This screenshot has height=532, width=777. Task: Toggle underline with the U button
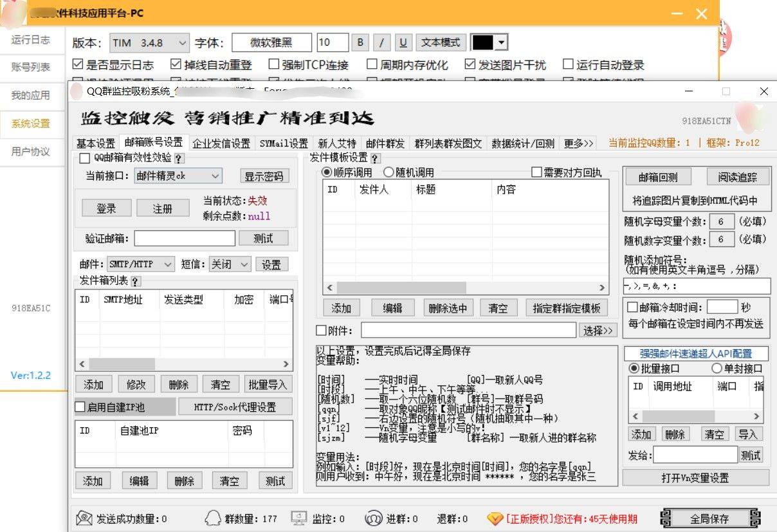coord(403,42)
